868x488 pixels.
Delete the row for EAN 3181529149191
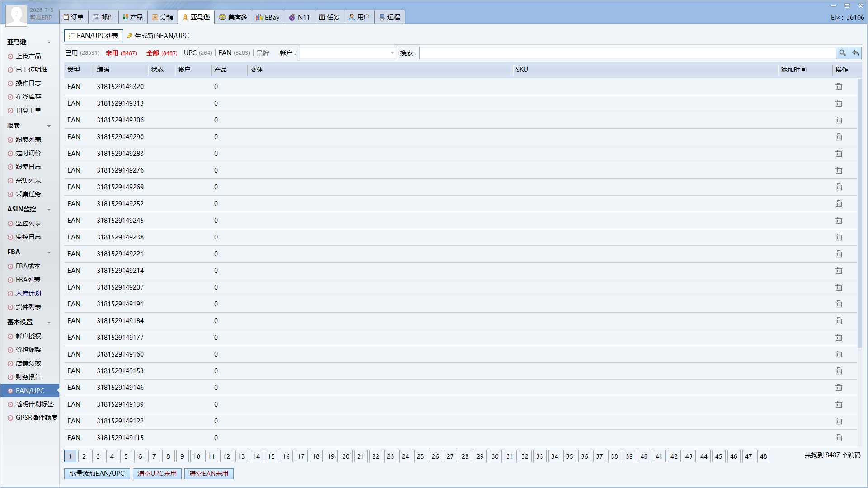click(x=839, y=304)
